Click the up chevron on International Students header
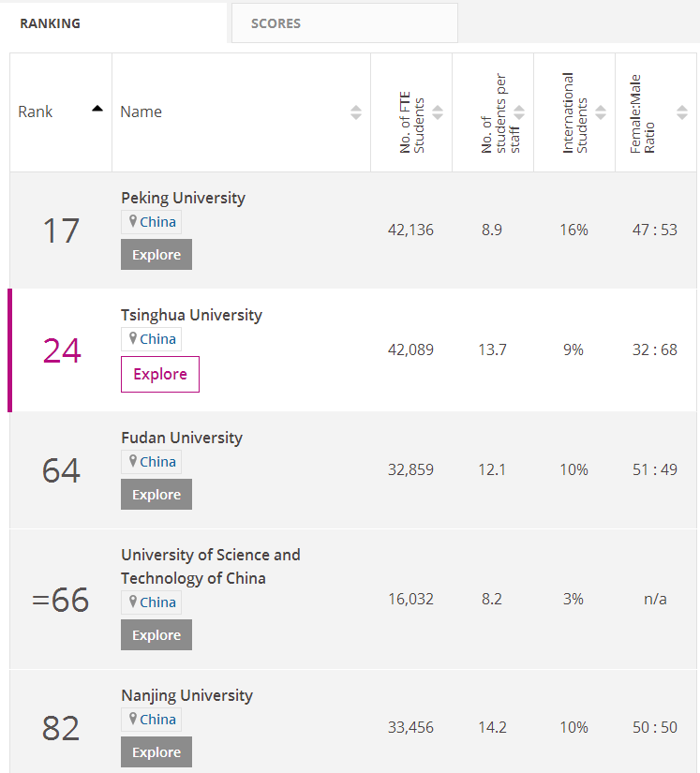 (x=601, y=107)
